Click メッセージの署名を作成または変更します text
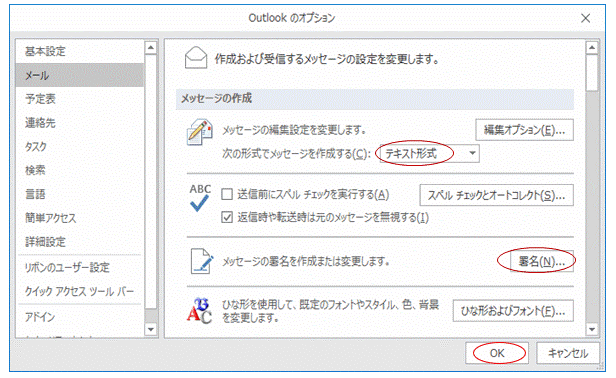The width and height of the screenshot is (616, 378). click(x=306, y=261)
